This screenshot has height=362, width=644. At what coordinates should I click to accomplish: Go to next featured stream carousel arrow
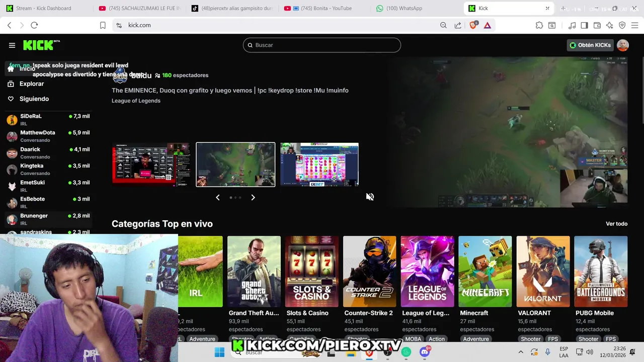253,198
